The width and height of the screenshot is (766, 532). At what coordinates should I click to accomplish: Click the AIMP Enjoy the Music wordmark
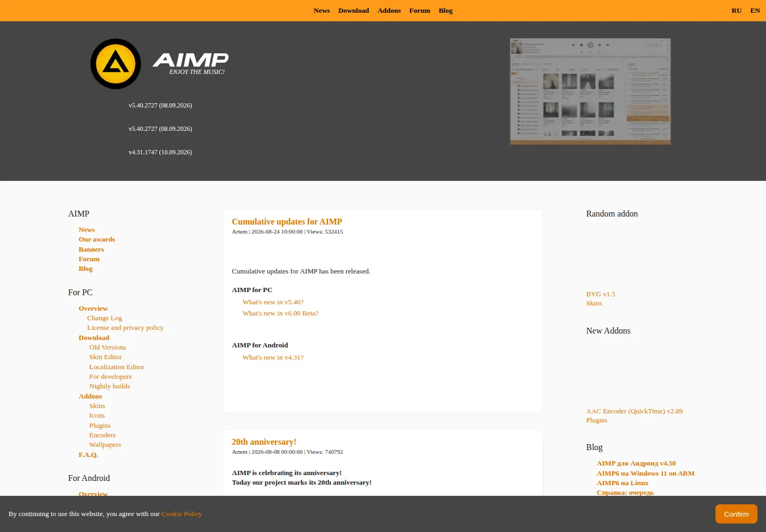tap(191, 64)
